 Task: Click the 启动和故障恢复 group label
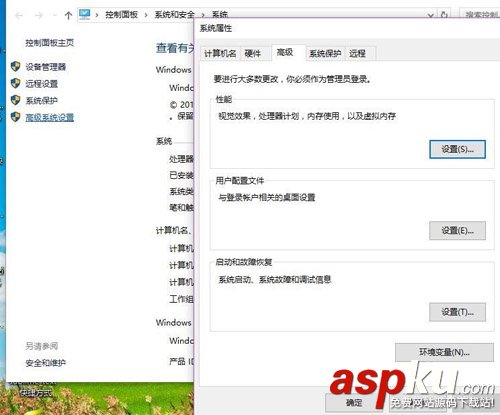244,262
